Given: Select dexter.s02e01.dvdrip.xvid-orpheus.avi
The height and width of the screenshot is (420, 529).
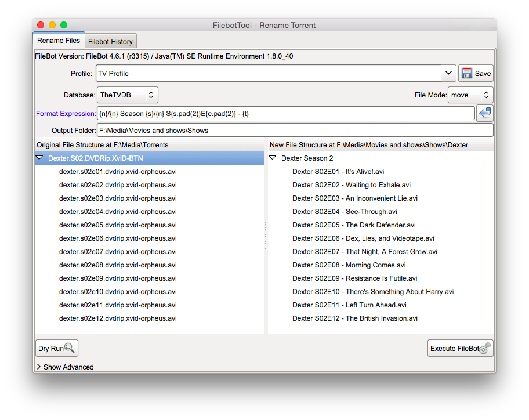Looking at the screenshot, I should coord(118,172).
